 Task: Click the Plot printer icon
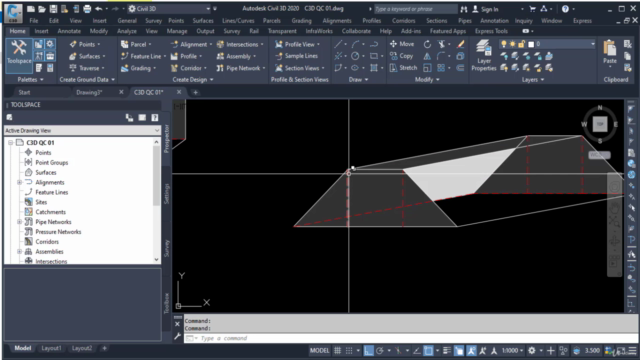[87, 9]
